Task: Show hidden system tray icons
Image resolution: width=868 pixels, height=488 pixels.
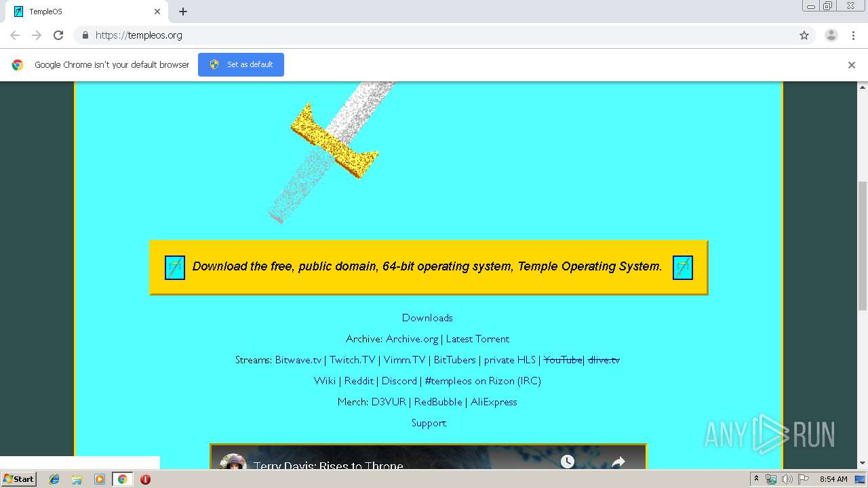Action: point(756,479)
